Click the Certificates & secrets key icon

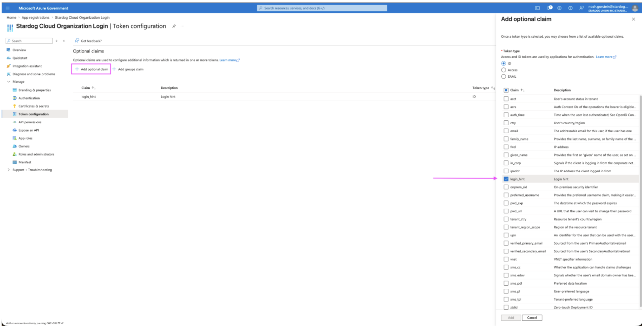point(15,106)
